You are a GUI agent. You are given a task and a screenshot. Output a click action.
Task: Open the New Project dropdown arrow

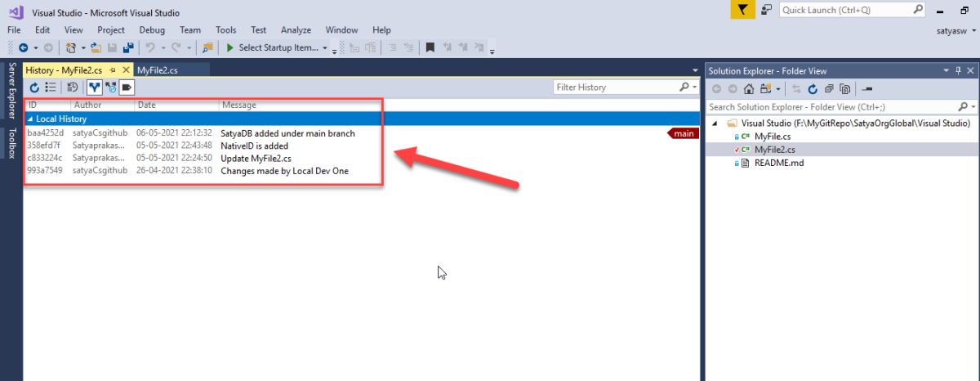click(82, 48)
